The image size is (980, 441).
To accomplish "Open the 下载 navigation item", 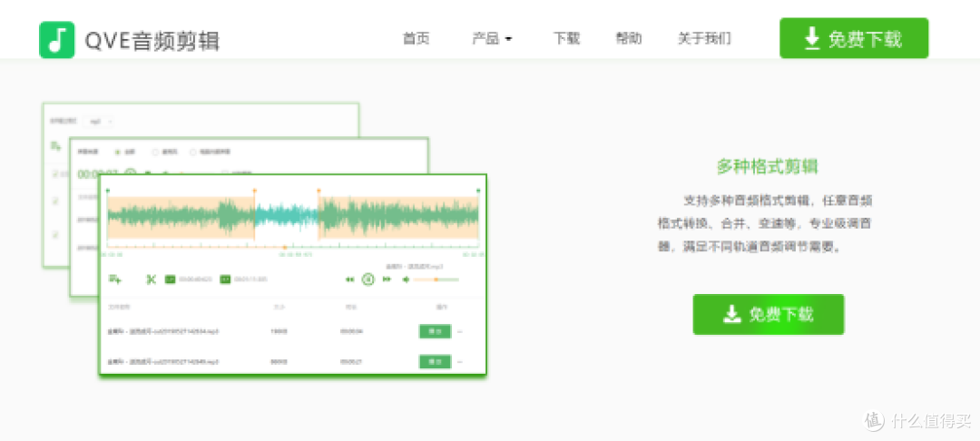I will [566, 39].
